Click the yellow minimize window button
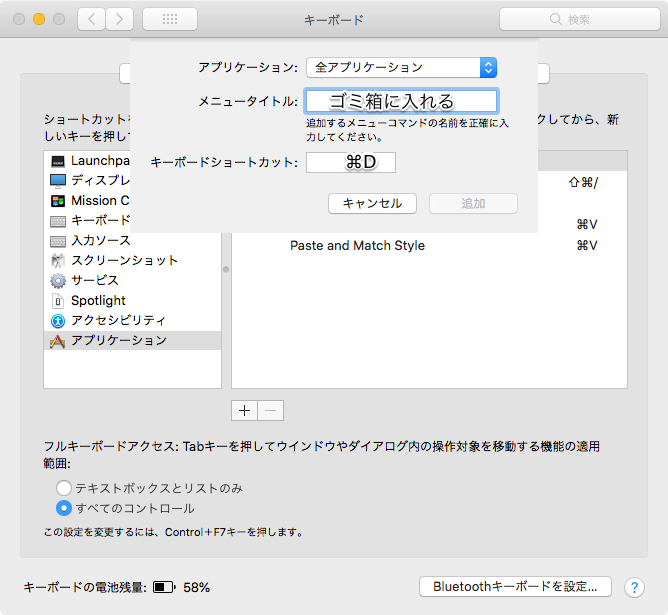 click(x=39, y=19)
